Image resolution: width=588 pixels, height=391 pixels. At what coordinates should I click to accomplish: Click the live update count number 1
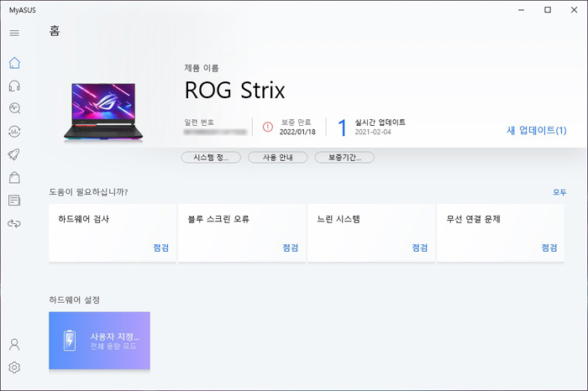(x=342, y=128)
